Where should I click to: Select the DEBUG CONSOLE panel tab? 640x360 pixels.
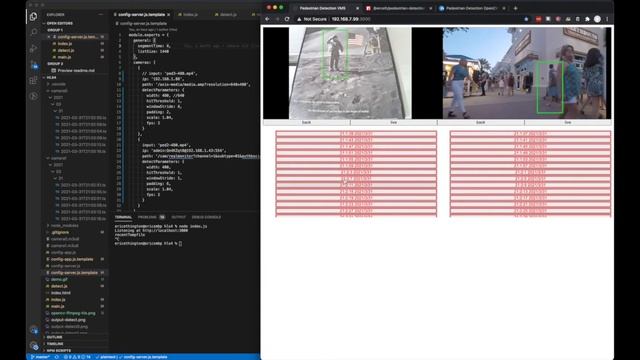(206, 217)
